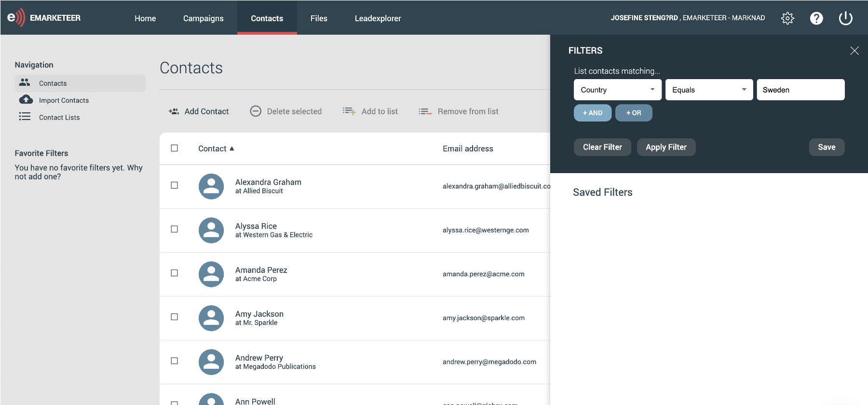
Task: Check the Alyssa Rice row checkbox
Action: point(175,229)
